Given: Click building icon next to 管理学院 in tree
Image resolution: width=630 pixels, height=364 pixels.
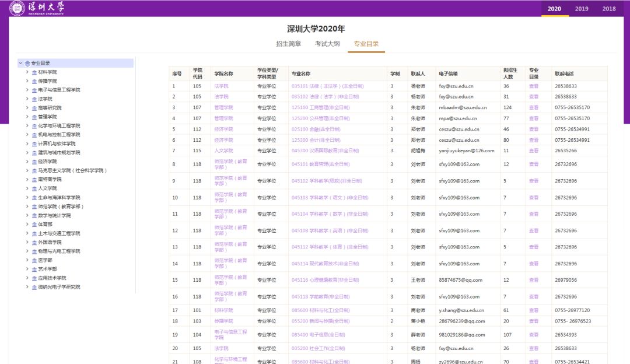Looking at the screenshot, I should pyautogui.click(x=34, y=117).
